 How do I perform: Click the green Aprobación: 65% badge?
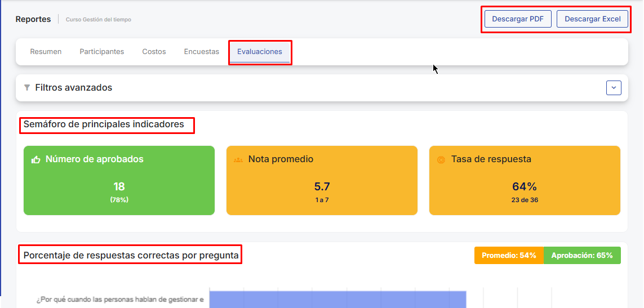tap(581, 256)
